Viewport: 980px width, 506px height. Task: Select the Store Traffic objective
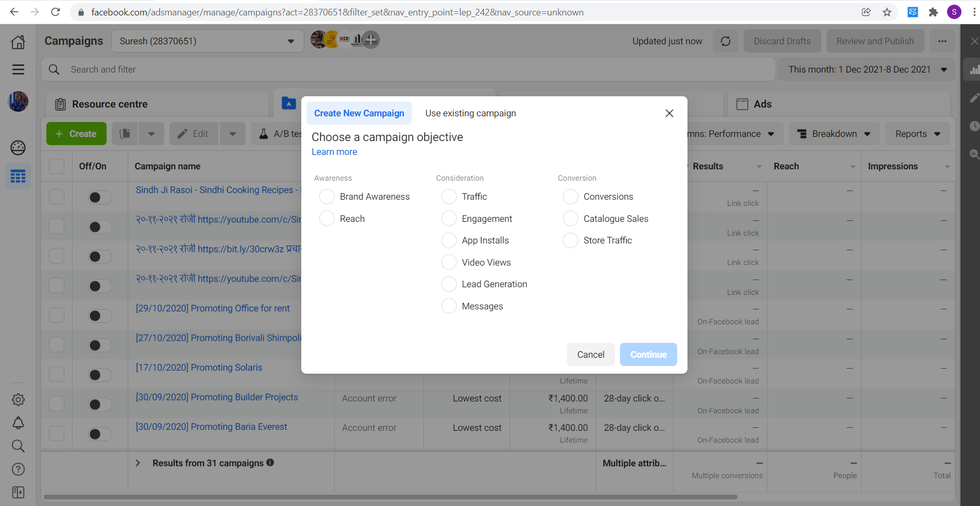point(571,240)
